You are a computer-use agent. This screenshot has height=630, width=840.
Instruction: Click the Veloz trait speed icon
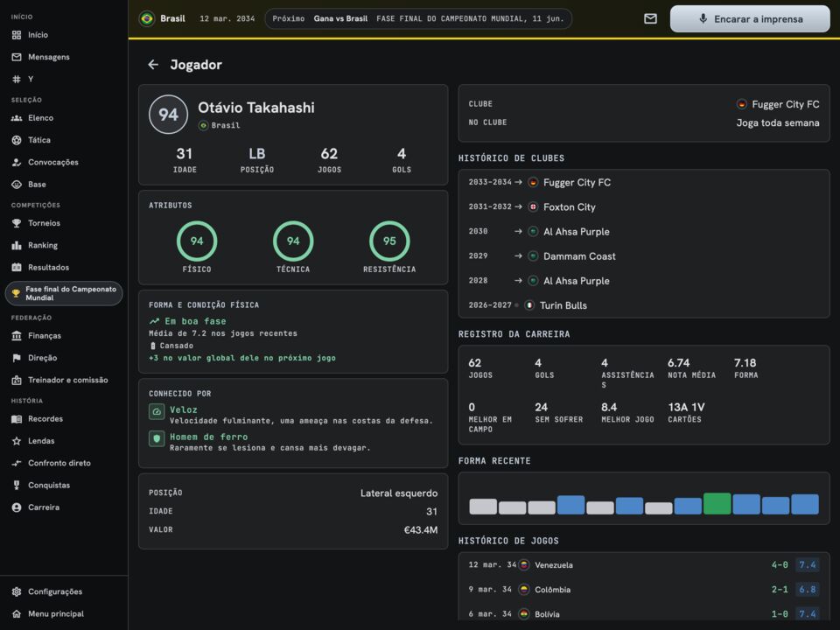click(x=157, y=412)
